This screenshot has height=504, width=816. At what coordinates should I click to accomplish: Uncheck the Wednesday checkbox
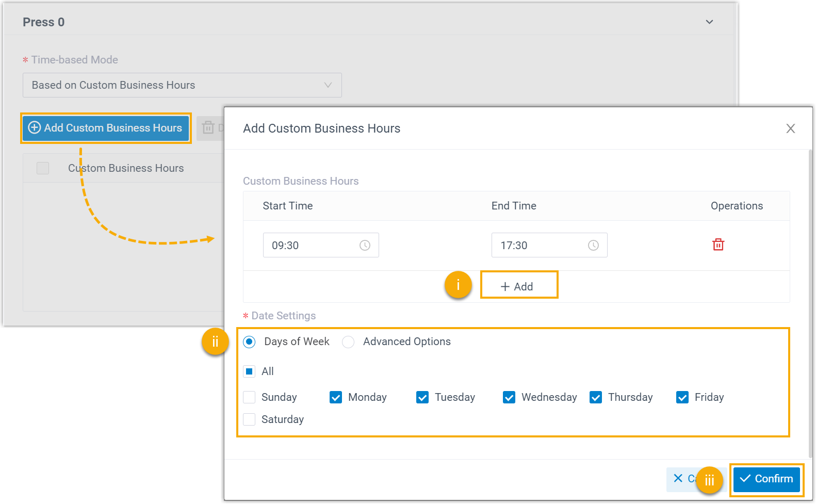(x=509, y=397)
